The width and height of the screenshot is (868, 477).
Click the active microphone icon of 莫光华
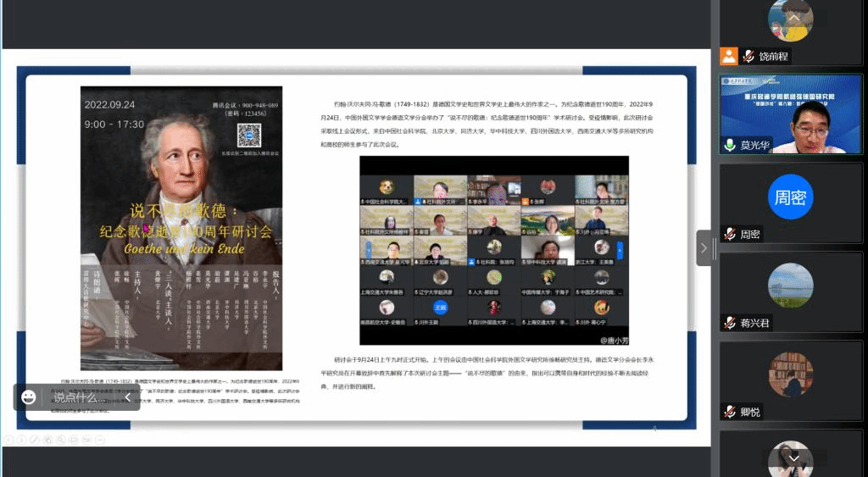pyautogui.click(x=730, y=145)
